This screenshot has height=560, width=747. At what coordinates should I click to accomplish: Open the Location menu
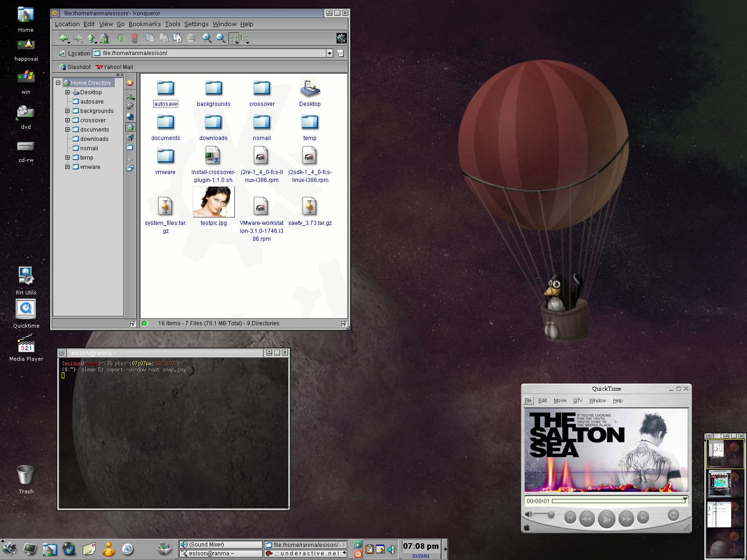click(67, 24)
